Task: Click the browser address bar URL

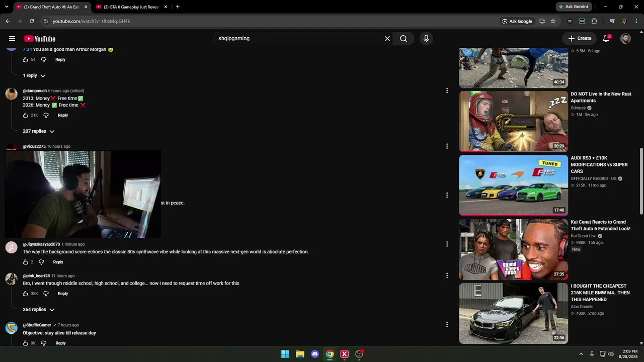Action: coord(92,21)
